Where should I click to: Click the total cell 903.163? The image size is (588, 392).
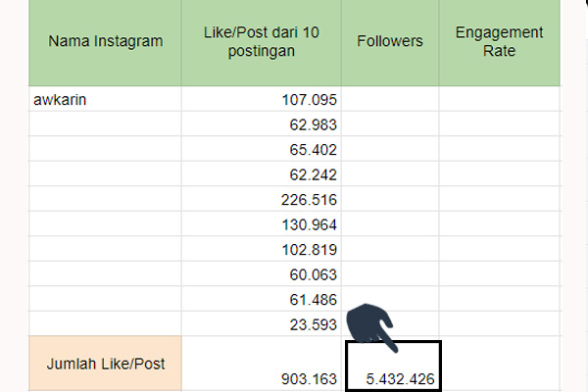click(262, 364)
